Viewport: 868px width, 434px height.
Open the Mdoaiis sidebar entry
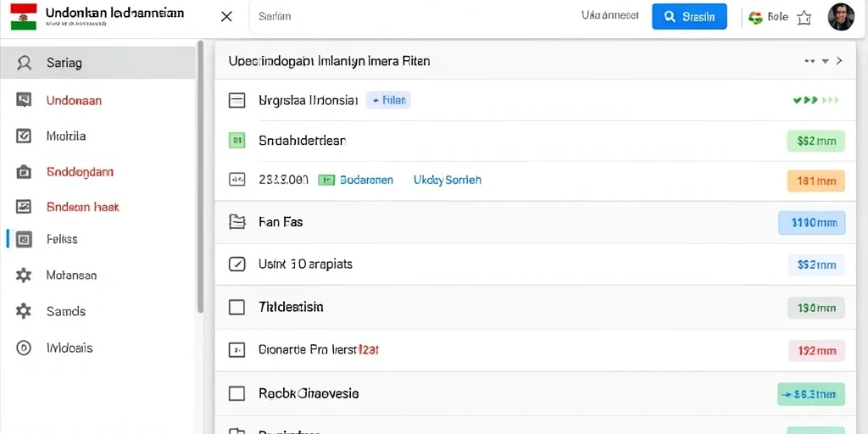pyautogui.click(x=70, y=348)
